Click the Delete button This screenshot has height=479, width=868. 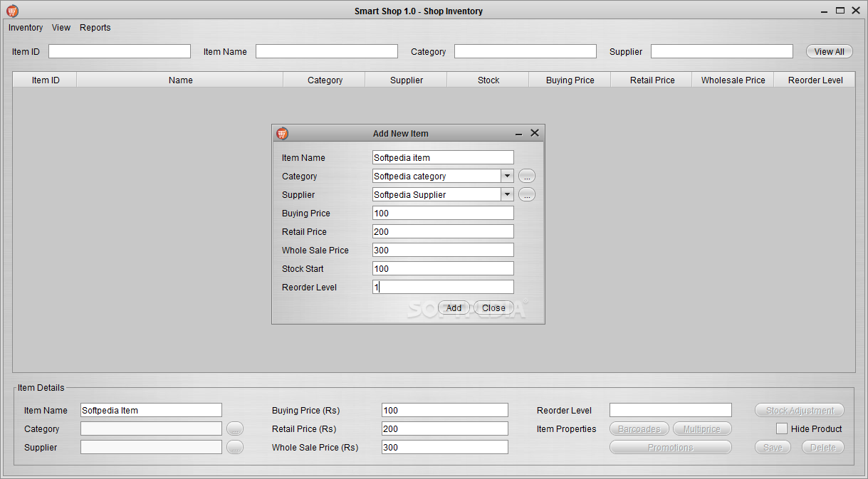pos(823,447)
